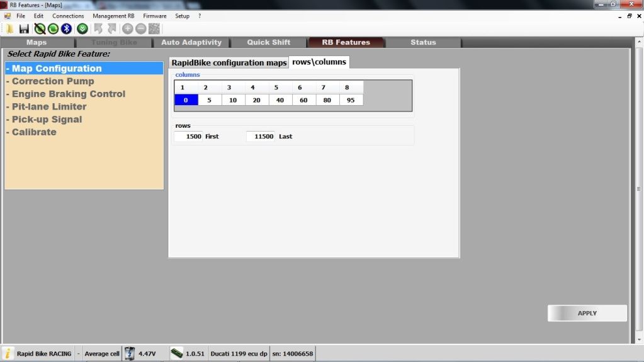Select column 5 cell with value 40
The width and height of the screenshot is (644, 362).
click(x=280, y=100)
